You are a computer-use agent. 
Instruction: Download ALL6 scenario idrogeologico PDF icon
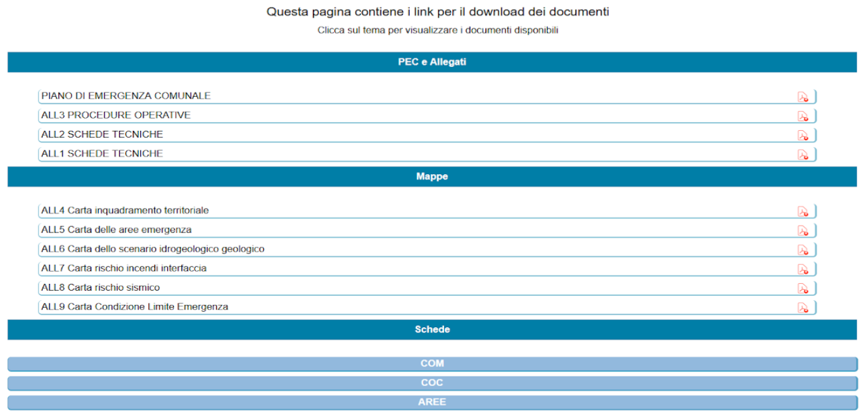click(803, 250)
